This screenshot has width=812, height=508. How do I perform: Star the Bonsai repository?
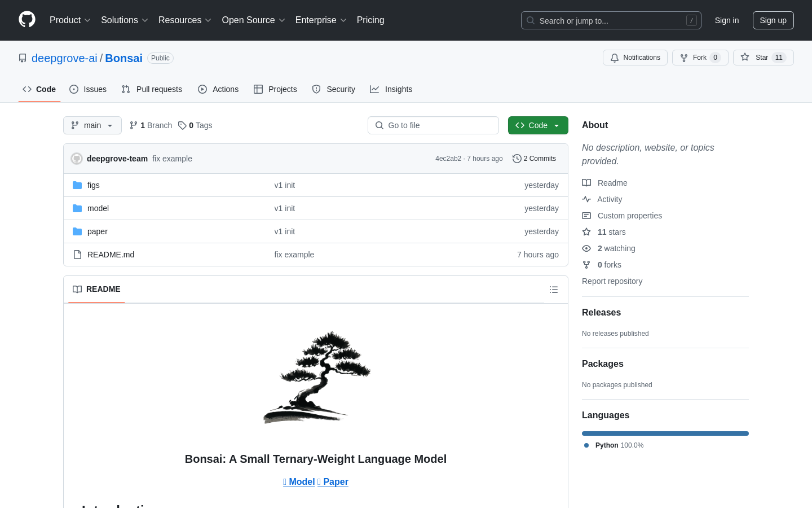[764, 58]
